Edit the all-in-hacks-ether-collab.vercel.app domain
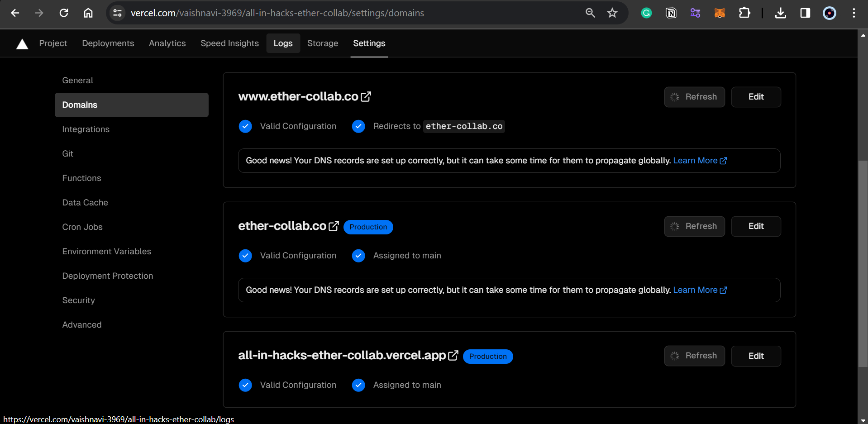The height and width of the screenshot is (424, 868). [x=756, y=356]
